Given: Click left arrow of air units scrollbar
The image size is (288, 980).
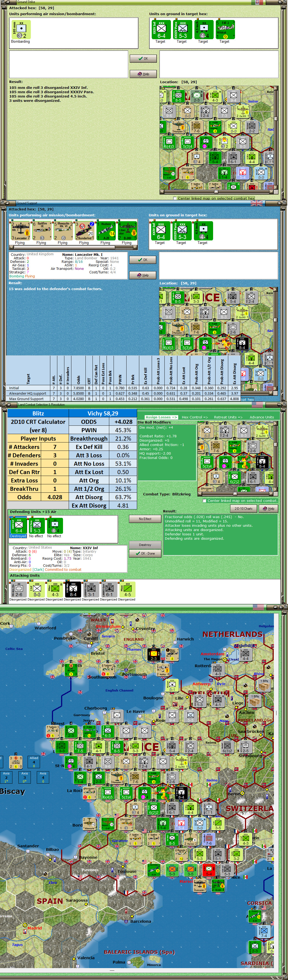Looking at the screenshot, I should point(11,247).
